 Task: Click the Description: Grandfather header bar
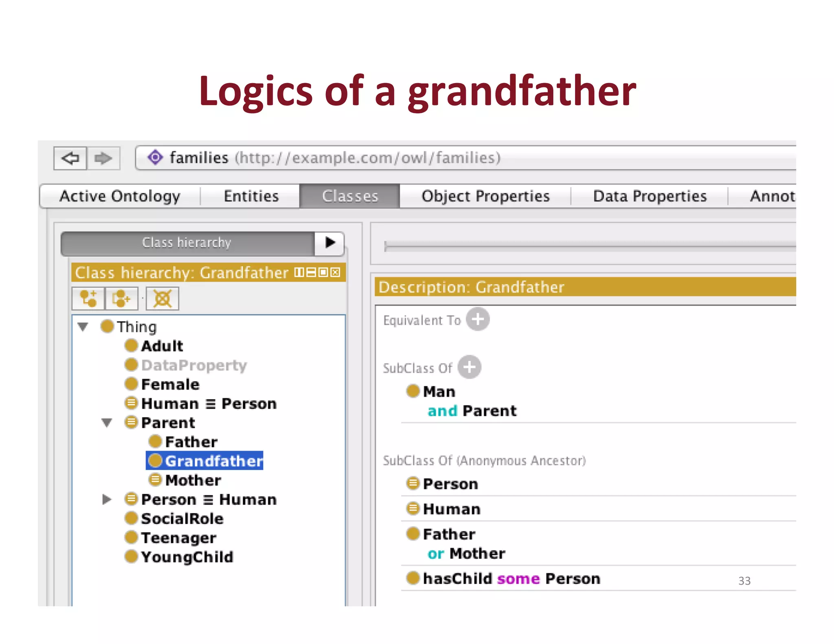(x=585, y=287)
